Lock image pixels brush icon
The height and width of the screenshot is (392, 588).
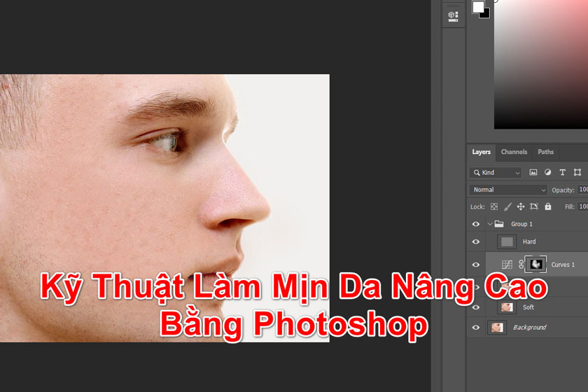507,206
